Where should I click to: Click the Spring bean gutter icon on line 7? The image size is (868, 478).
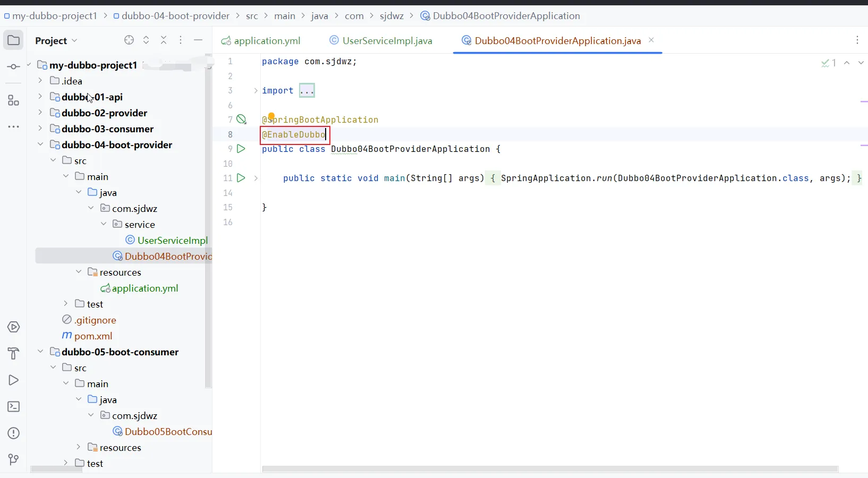coord(242,119)
